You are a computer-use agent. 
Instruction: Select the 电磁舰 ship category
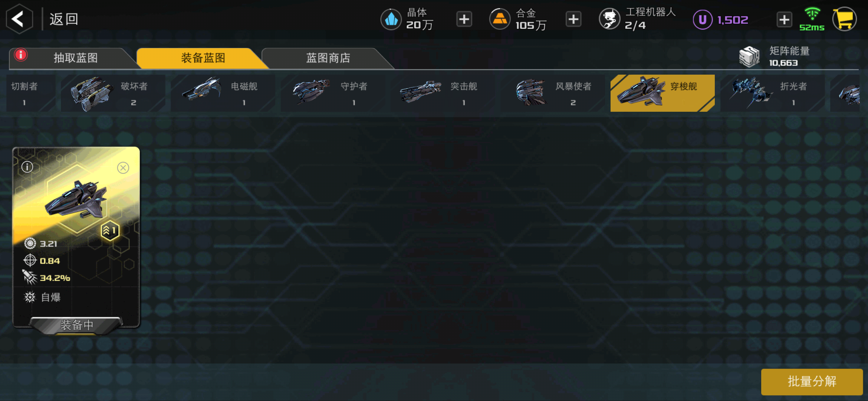coord(223,93)
